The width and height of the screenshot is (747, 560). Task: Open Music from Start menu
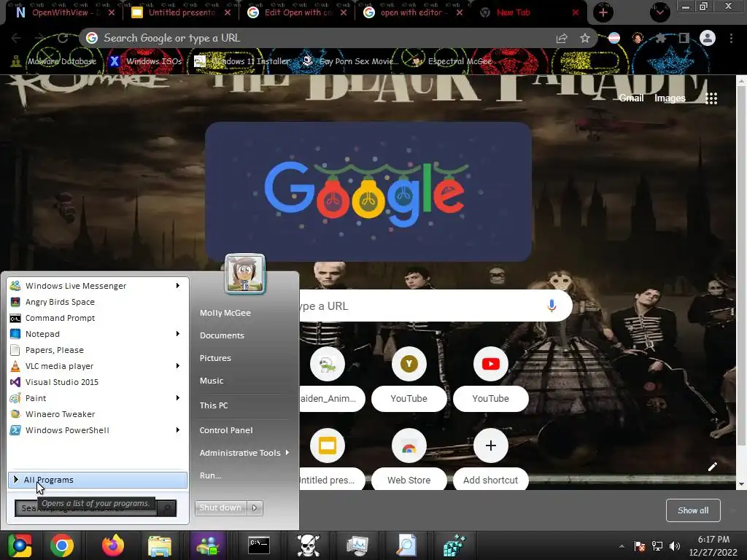[x=212, y=381]
